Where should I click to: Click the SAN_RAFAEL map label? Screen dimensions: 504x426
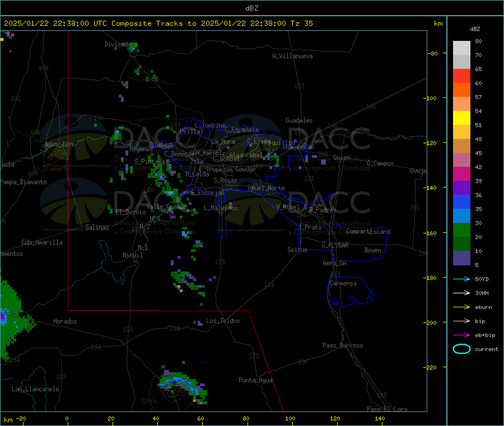pos(206,153)
